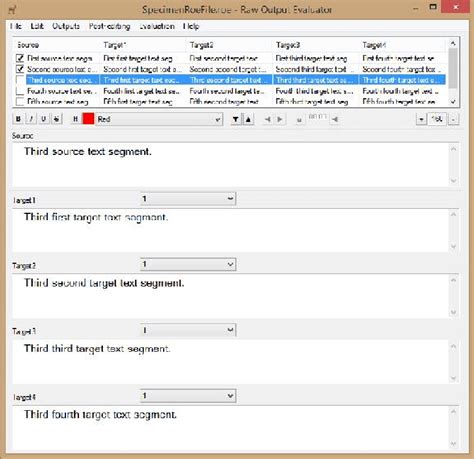Screen dimensions: 474x459
Task: Click the application icon in title bar
Action: click(x=12, y=9)
